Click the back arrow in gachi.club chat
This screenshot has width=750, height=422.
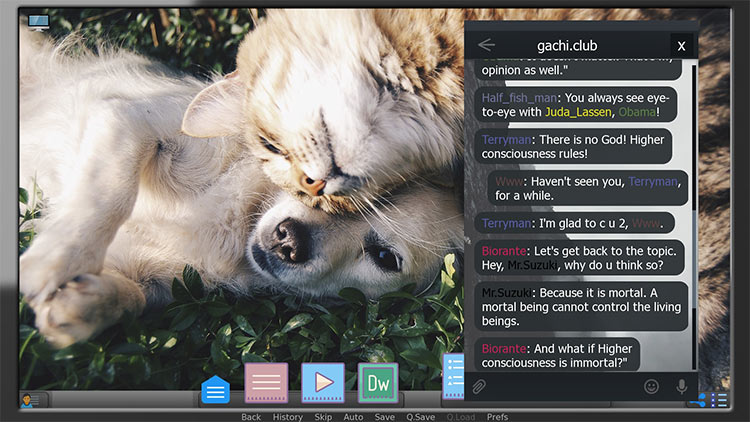pos(486,45)
